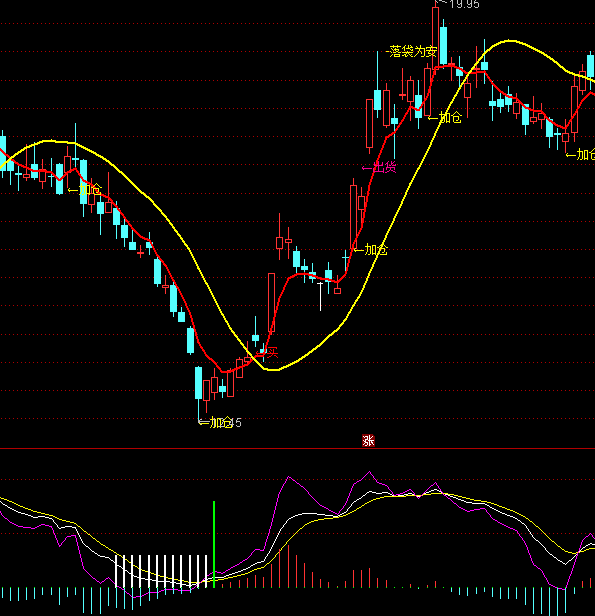595x616 pixels.
Task: Select the tall cyan candle right of 19.95 peak
Action: [443, 45]
